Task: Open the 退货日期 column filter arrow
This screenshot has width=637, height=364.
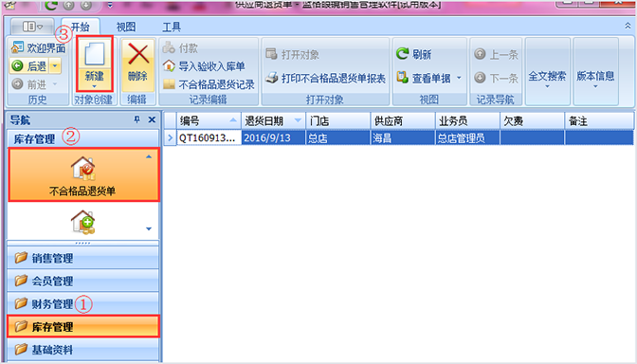Action: click(x=298, y=120)
